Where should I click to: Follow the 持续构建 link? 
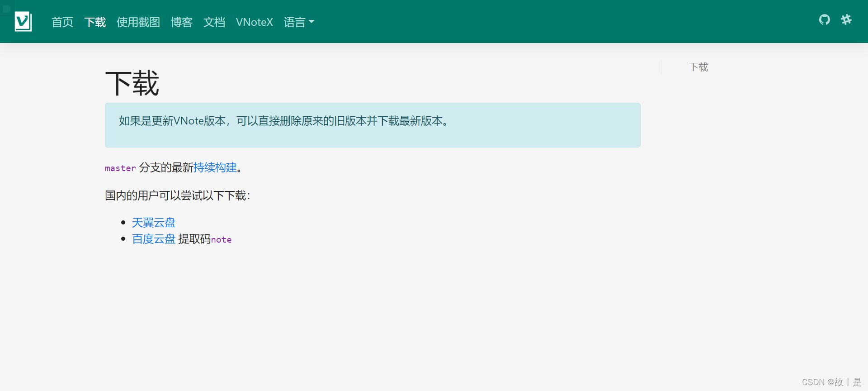coord(215,167)
